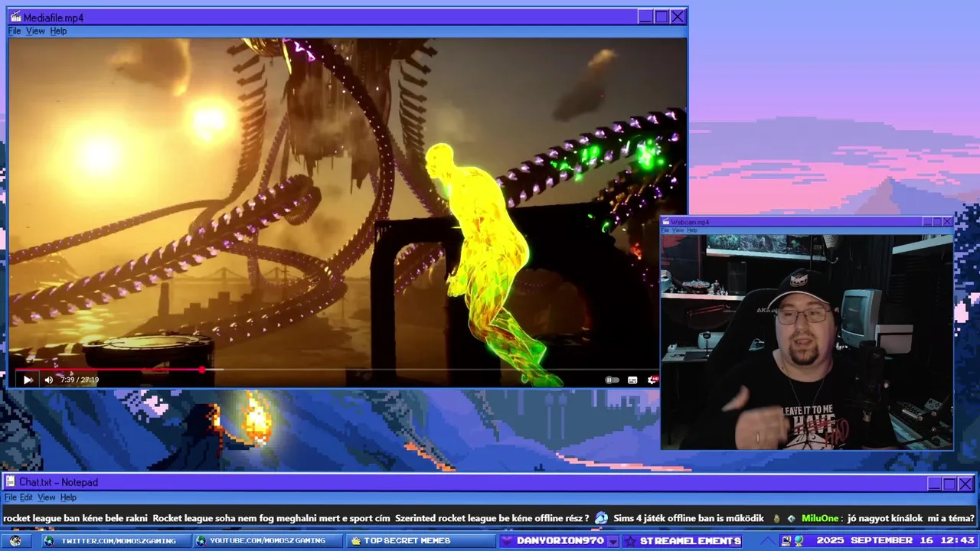Minimize the Mediafile.mp4 window

(645, 17)
